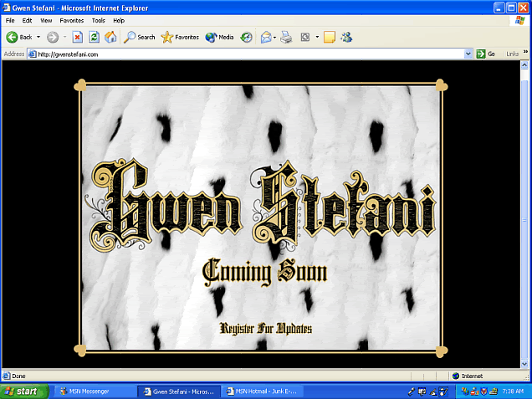
Task: Click the Gwen Stefani gothic logo
Action: pos(260,205)
